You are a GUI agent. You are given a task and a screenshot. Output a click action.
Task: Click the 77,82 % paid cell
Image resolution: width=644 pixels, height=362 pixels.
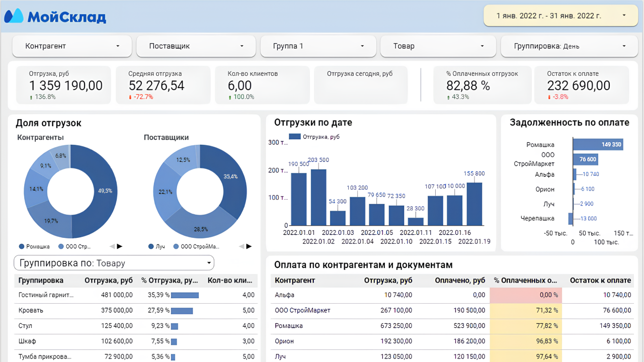click(x=525, y=326)
